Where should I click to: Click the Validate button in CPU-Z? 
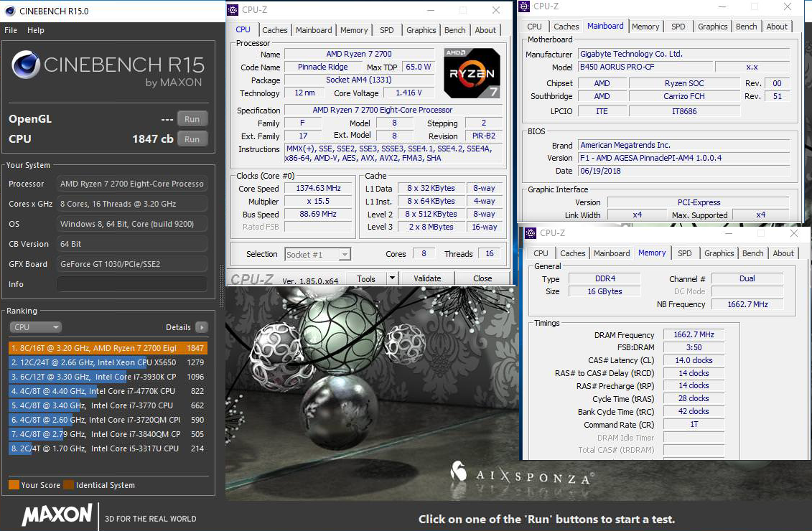(427, 278)
